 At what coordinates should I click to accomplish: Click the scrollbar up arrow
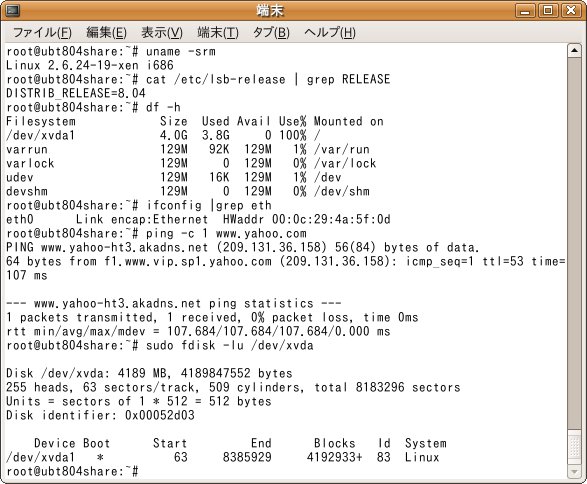574,51
